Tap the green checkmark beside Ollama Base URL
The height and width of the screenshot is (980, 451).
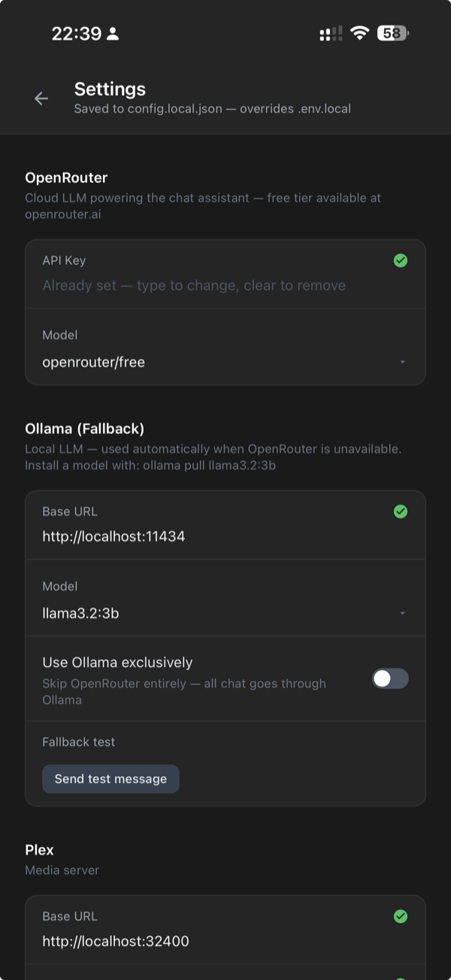(401, 511)
